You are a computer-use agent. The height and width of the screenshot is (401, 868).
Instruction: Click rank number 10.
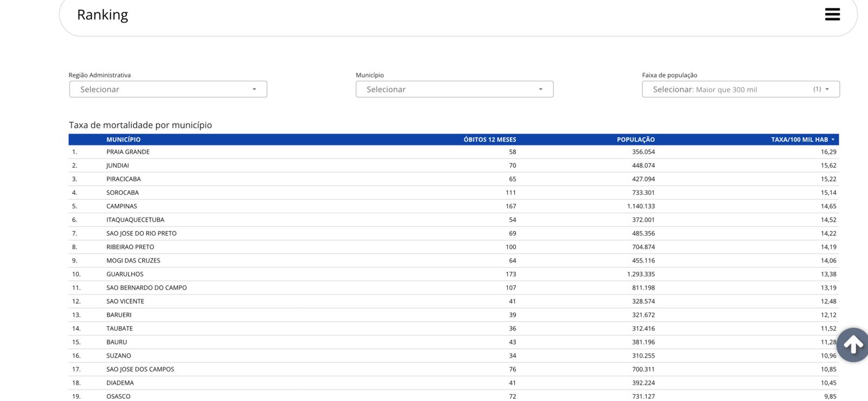click(x=76, y=274)
